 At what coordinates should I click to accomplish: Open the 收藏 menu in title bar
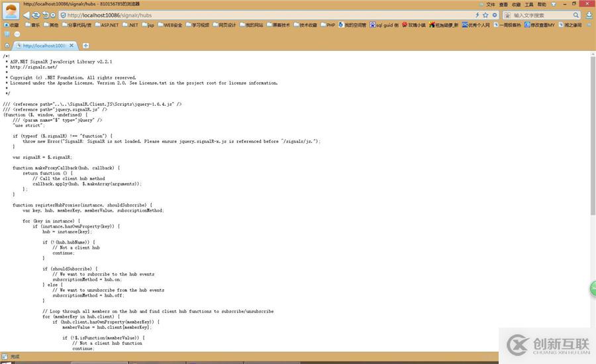[516, 4]
